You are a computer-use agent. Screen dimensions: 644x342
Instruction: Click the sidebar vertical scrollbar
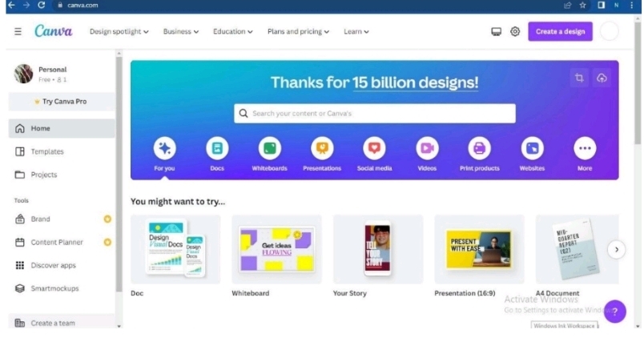click(x=119, y=174)
